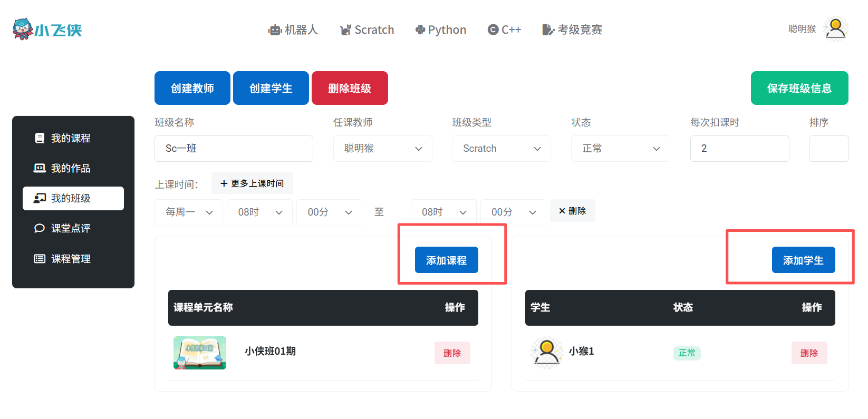Click the robot icon beside 机器人
This screenshot has width=868, height=419.
[x=275, y=30]
